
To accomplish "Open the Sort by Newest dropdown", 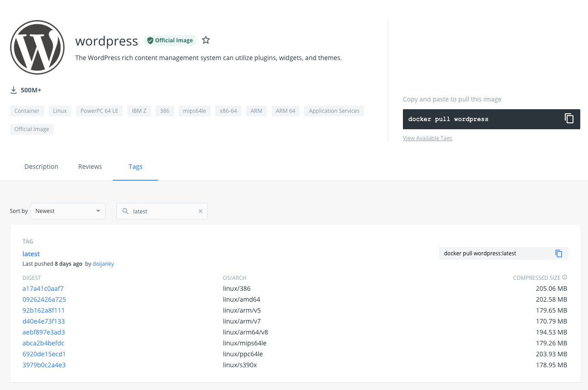I will pyautogui.click(x=68, y=211).
